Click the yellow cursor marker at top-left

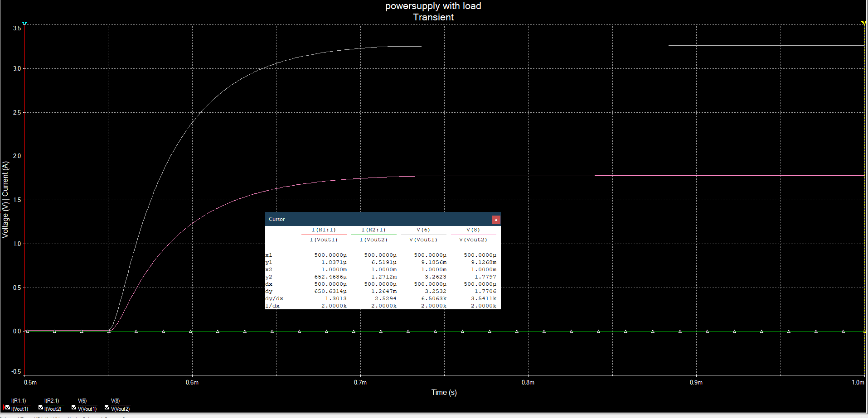tap(25, 23)
